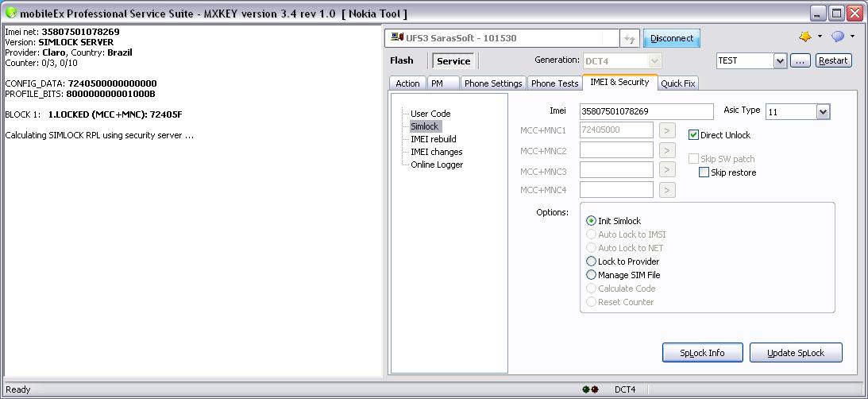The height and width of the screenshot is (399, 868).
Task: Switch to Flash mode
Action: tap(401, 60)
